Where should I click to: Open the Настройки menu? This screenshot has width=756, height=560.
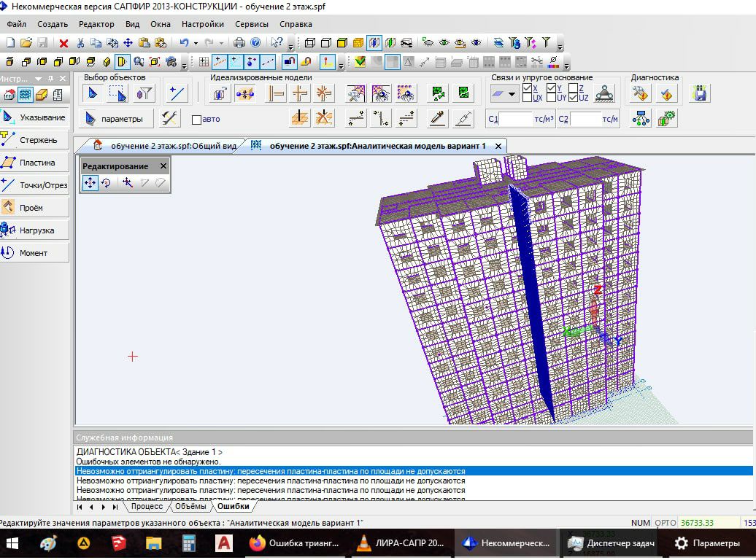click(x=203, y=24)
